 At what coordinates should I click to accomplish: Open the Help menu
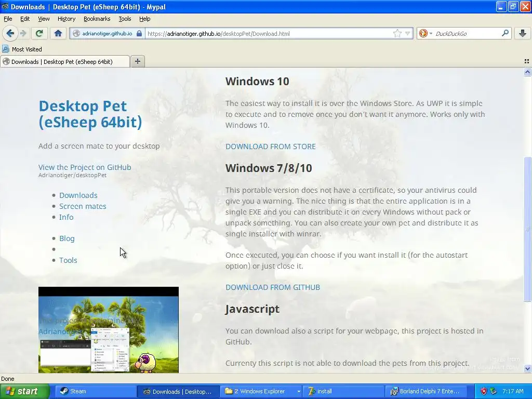tap(144, 19)
